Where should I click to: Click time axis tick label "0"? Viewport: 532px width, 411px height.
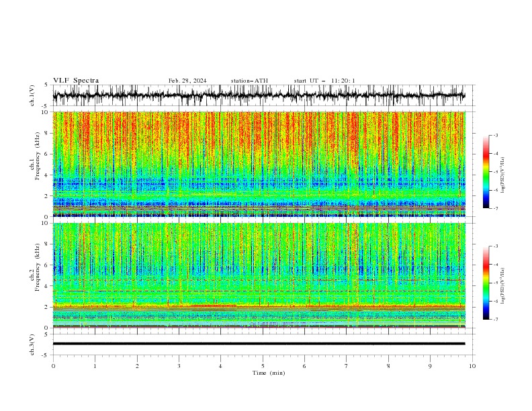coord(53,366)
